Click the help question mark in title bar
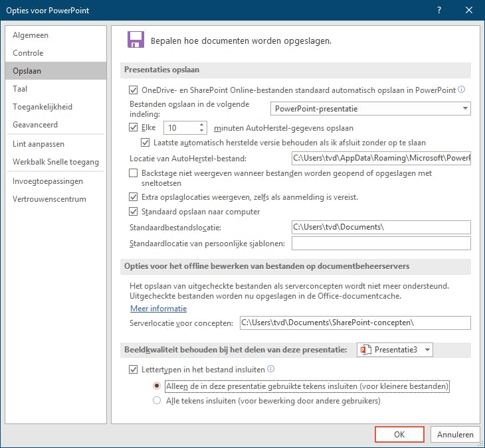 point(439,10)
